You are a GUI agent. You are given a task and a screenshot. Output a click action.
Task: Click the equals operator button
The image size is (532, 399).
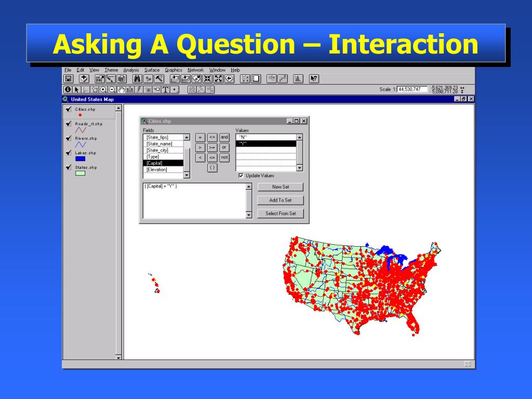200,137
